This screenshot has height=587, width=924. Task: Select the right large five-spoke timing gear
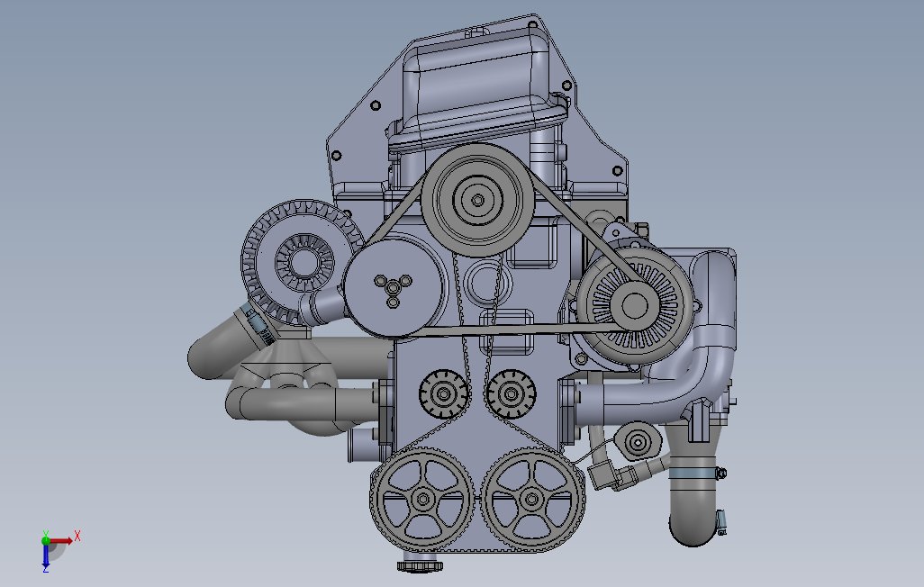[532, 500]
